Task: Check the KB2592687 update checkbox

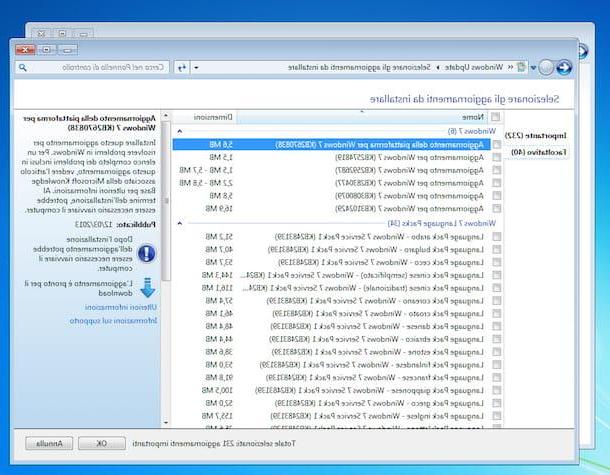Action: (497, 170)
